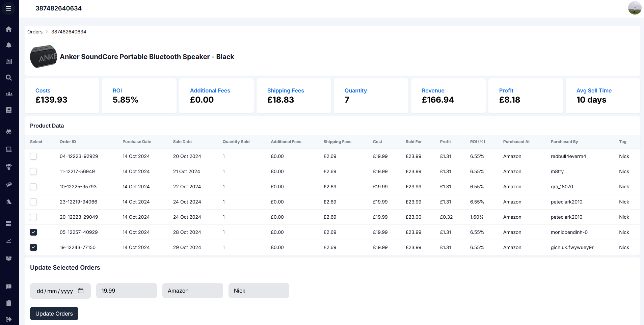
Task: Select order 11-12217-56949 checkbox
Action: (x=33, y=171)
